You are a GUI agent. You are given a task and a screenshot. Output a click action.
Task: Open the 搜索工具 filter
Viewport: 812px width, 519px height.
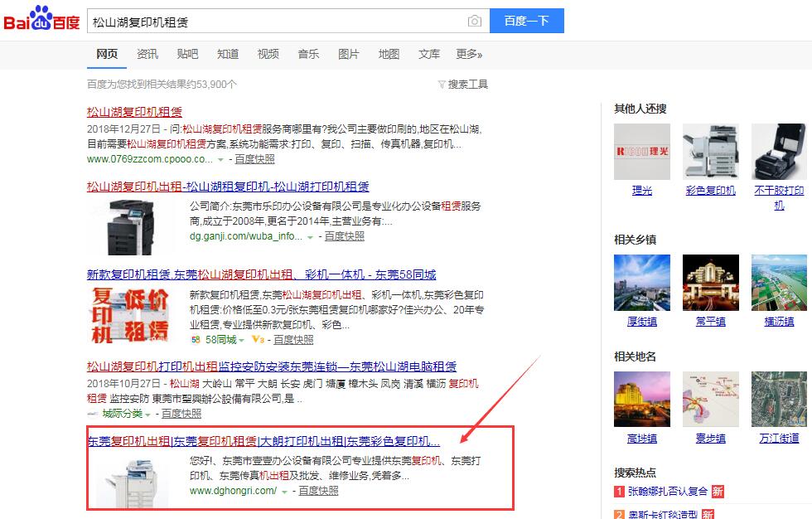pos(463,84)
